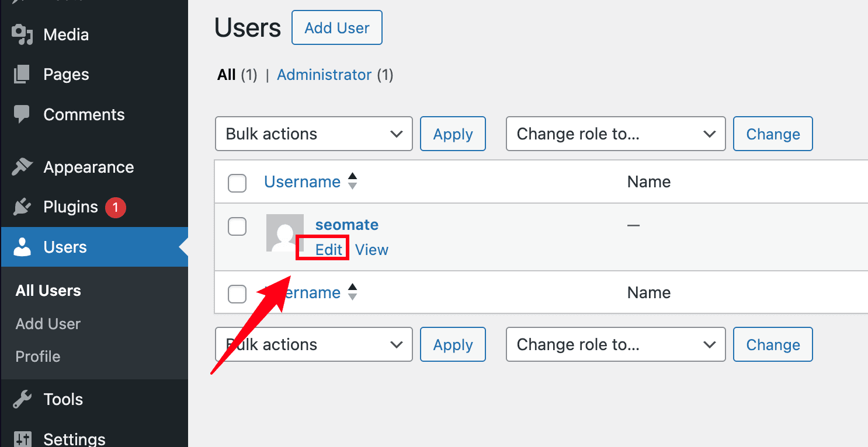Tick the select-all checkbox in table header
The width and height of the screenshot is (868, 447).
237,183
